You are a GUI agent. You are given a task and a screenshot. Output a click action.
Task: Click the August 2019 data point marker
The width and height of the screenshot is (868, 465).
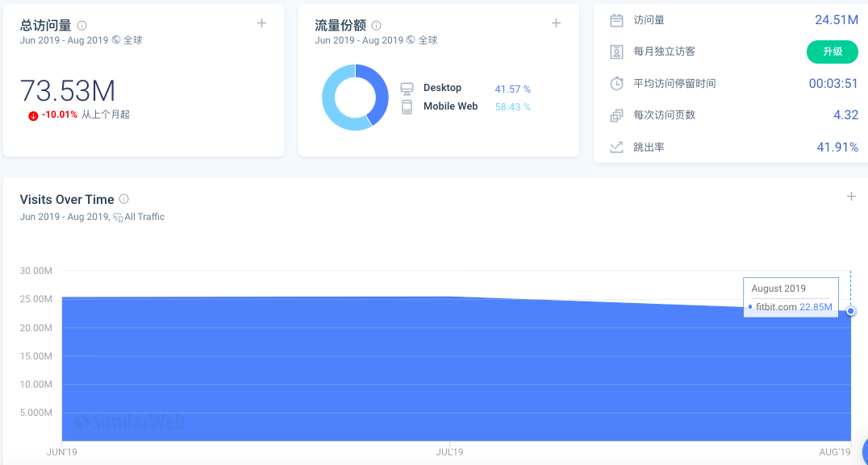[851, 311]
